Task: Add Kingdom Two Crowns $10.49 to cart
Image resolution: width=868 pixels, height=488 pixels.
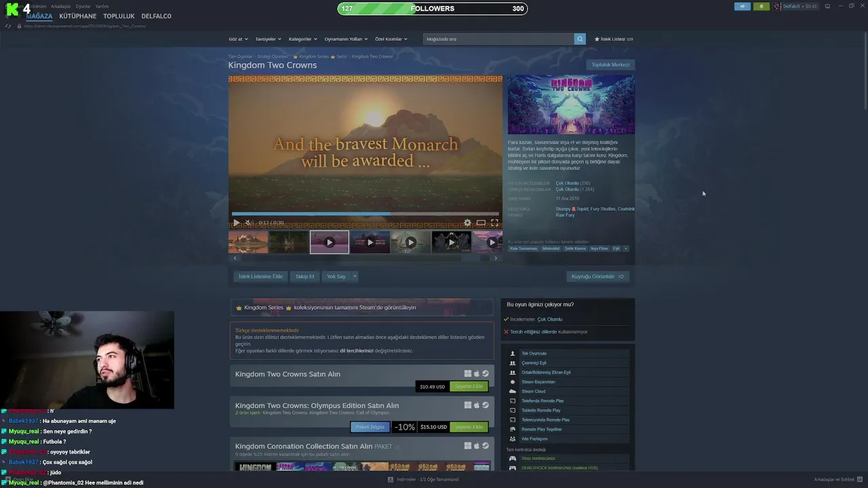Action: [x=469, y=386]
